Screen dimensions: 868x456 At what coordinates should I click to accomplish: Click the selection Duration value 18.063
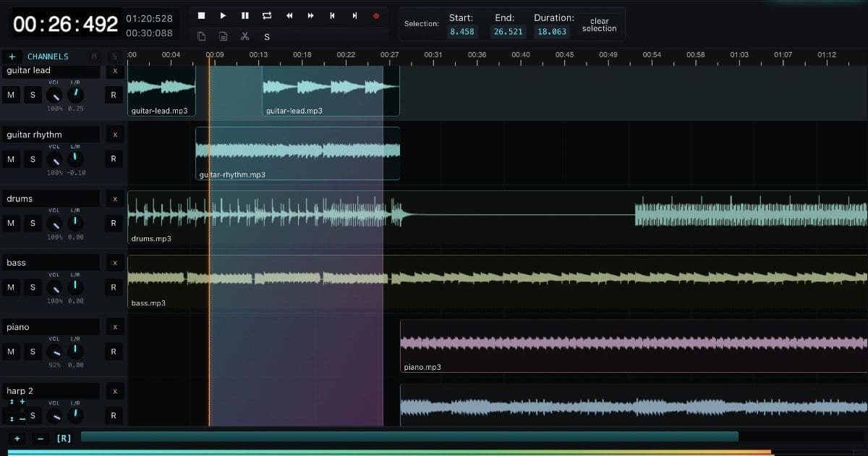(x=552, y=32)
